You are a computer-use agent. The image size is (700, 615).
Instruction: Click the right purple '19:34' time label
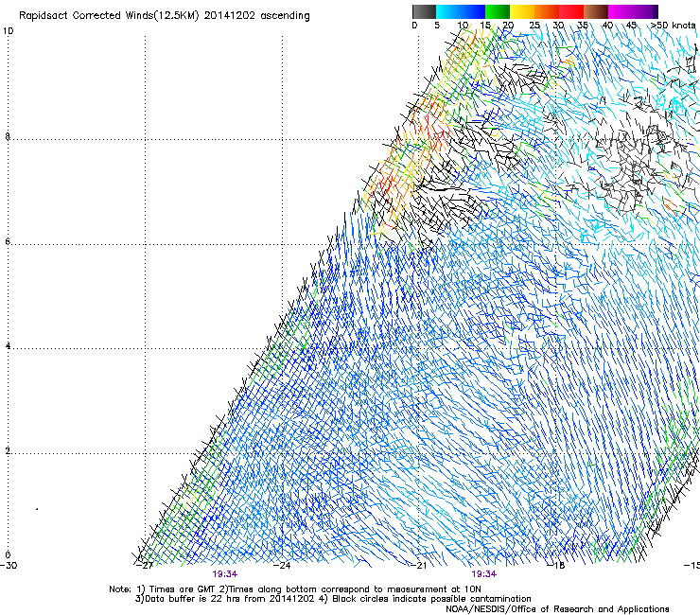(x=484, y=574)
